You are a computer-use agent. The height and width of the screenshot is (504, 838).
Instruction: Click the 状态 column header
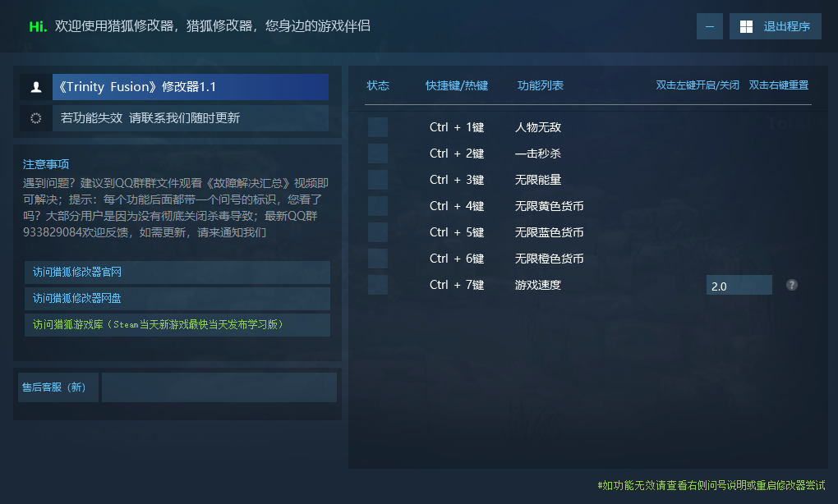coord(378,85)
